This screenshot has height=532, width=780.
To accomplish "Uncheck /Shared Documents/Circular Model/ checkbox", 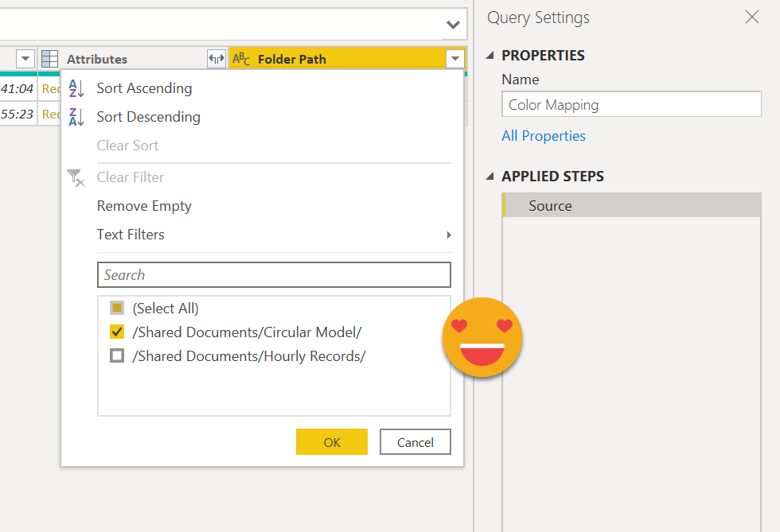I will point(117,332).
